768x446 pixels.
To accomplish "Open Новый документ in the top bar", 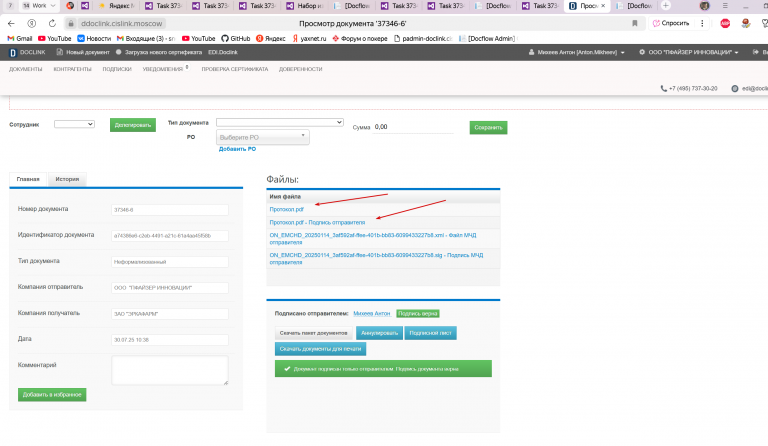I will click(83, 52).
